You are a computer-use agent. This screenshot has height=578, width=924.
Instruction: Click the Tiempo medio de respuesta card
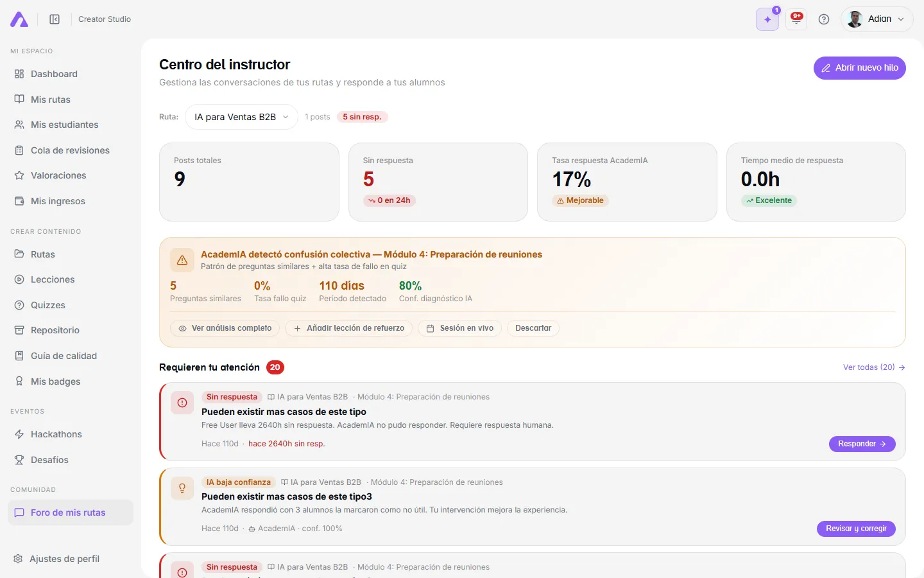(x=816, y=182)
